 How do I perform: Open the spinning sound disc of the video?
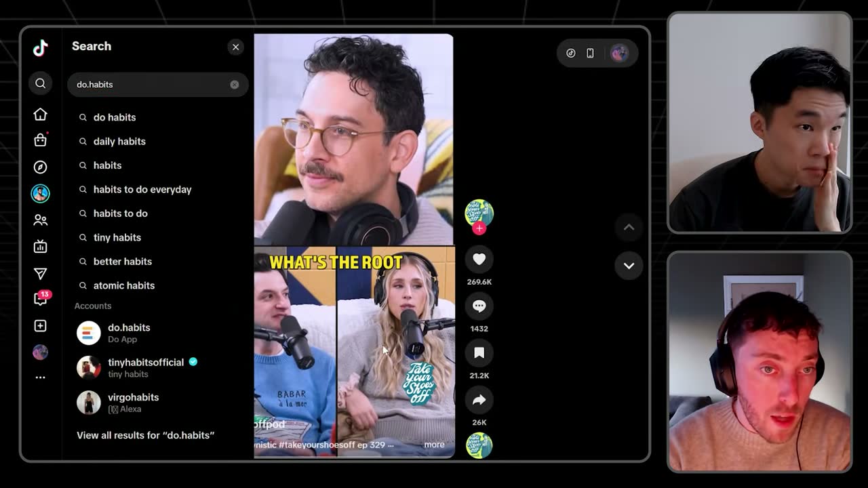point(479,445)
